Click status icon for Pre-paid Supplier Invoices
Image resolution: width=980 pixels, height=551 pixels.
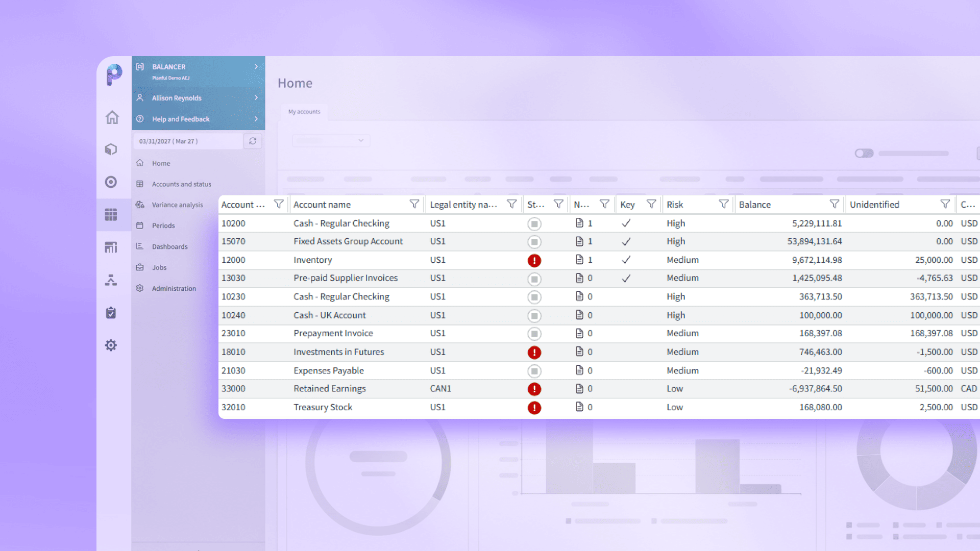tap(534, 279)
